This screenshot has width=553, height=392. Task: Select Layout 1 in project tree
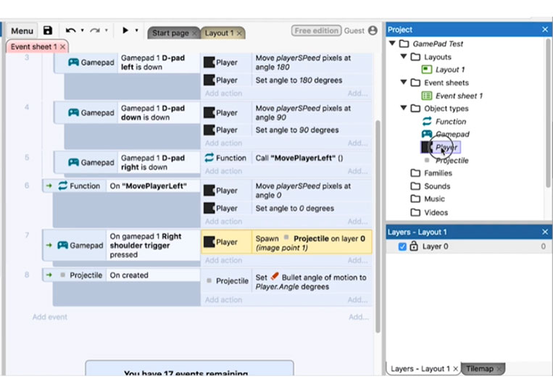450,70
